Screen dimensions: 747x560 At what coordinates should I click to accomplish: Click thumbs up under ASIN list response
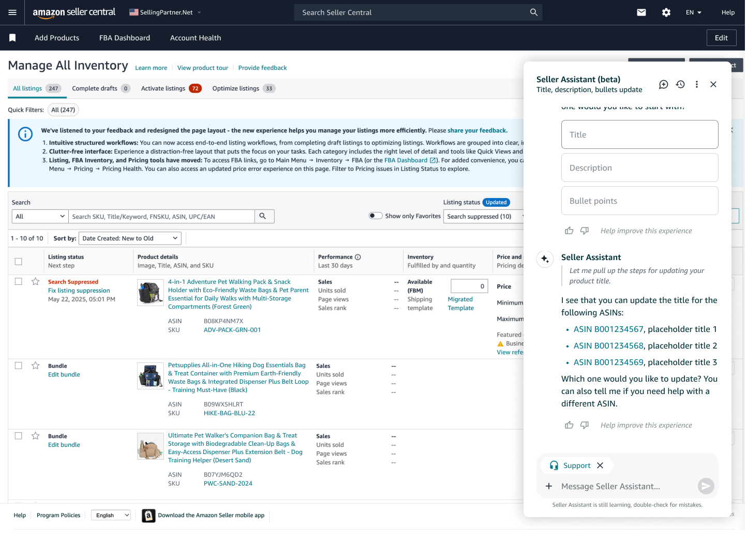(x=569, y=425)
